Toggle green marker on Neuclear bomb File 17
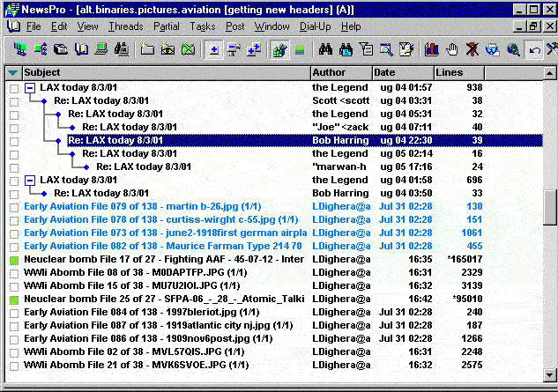Image resolution: width=558 pixels, height=392 pixels. 13,260
